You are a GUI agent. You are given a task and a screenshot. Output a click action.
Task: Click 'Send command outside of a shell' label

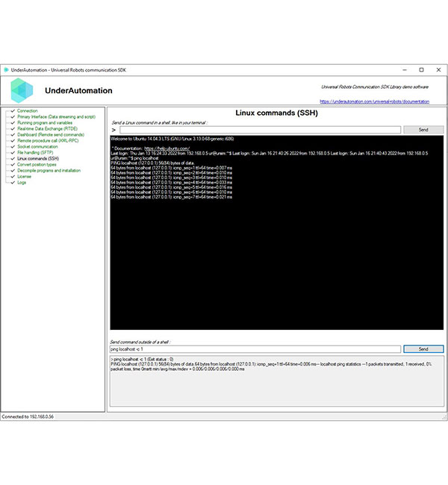[x=140, y=342]
